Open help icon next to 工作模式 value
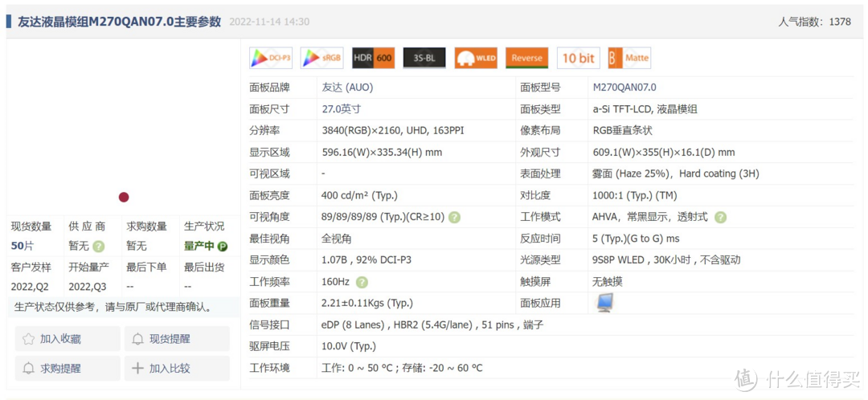 (720, 218)
